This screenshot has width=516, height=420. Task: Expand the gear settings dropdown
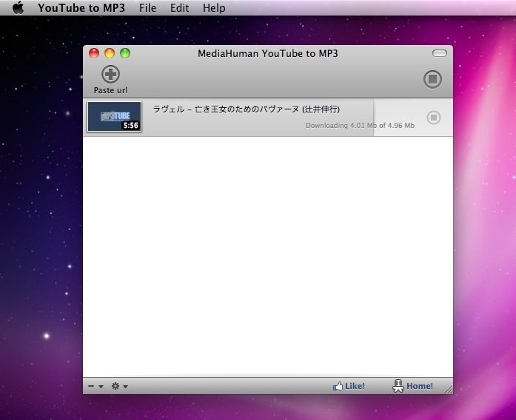[x=119, y=386]
